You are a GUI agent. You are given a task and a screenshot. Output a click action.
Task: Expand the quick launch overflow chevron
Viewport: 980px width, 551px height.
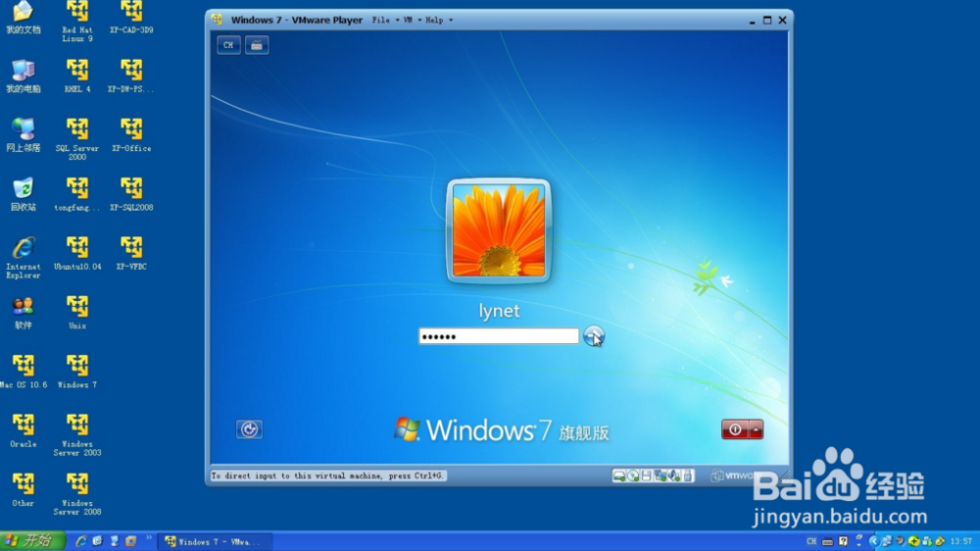149,538
